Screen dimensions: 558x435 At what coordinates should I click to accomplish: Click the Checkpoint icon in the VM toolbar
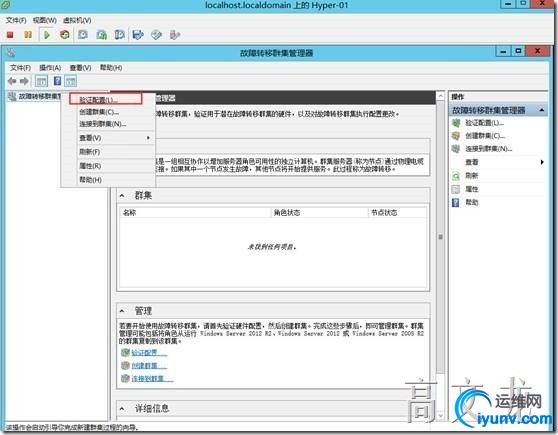83,35
